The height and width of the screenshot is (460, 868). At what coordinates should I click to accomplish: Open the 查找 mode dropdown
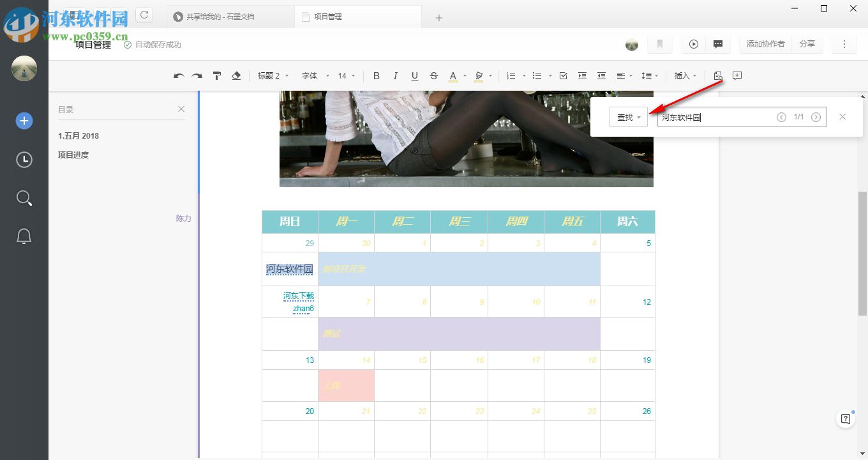[629, 118]
